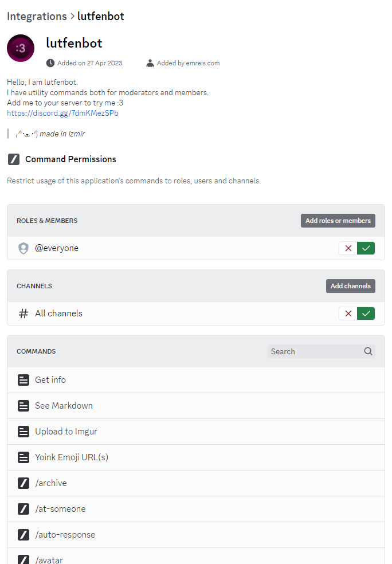Screen dimensions: 392x564
Task: Enable All channels with the green checkmark
Action: point(366,313)
